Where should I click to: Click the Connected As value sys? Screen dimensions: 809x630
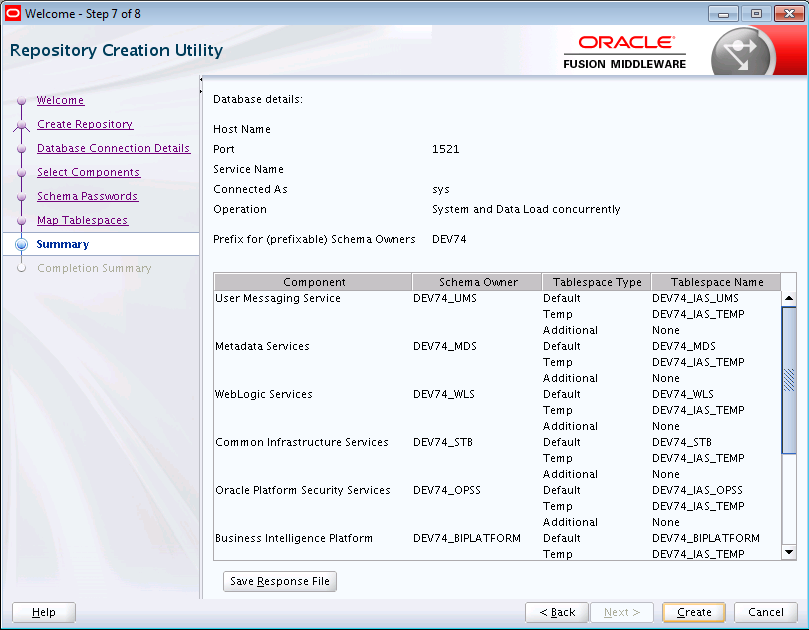441,190
